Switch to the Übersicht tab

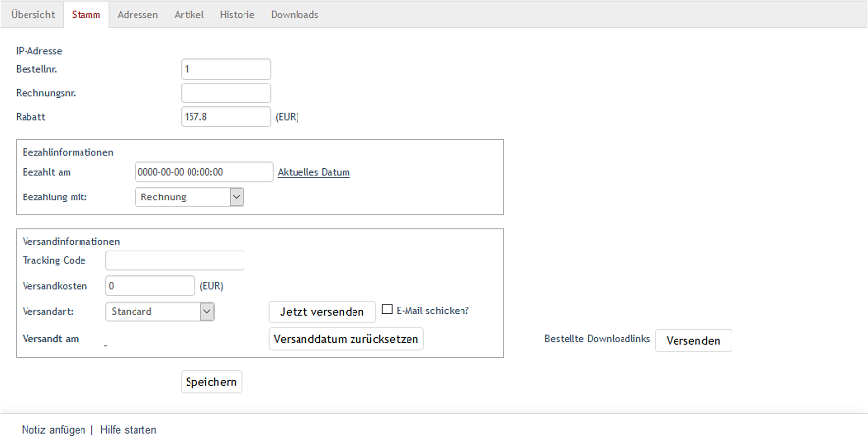pos(33,15)
